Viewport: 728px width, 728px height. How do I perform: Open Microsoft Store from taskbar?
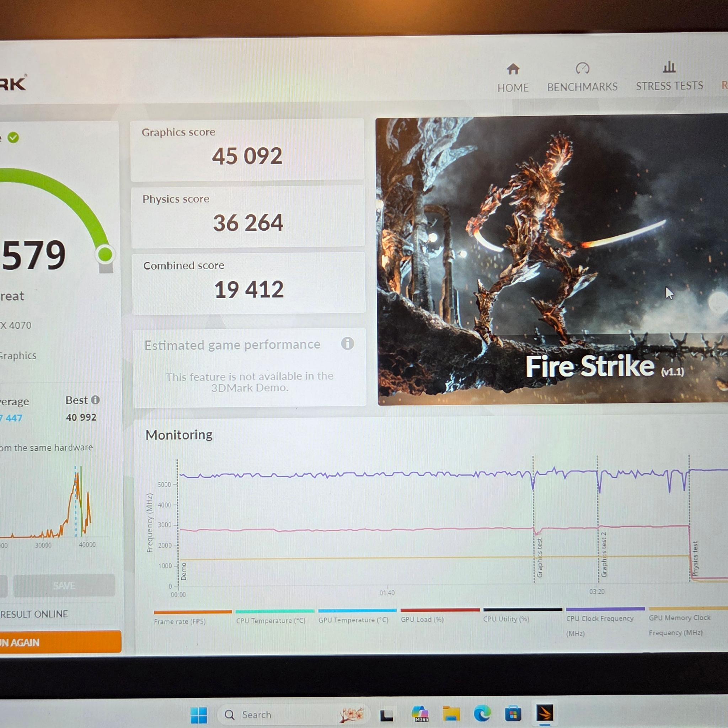(x=513, y=713)
